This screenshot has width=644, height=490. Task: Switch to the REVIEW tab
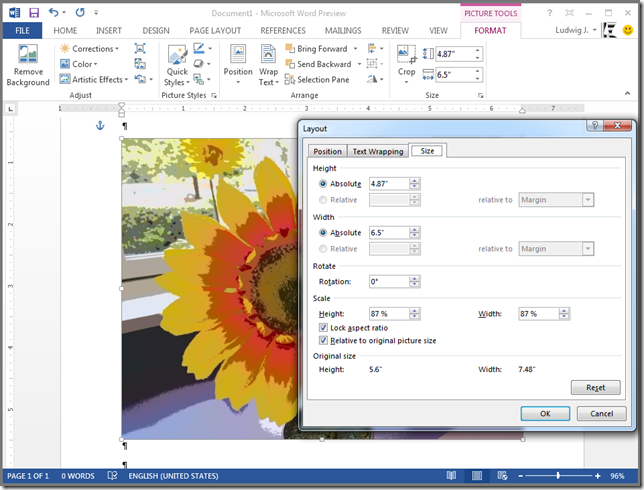395,30
